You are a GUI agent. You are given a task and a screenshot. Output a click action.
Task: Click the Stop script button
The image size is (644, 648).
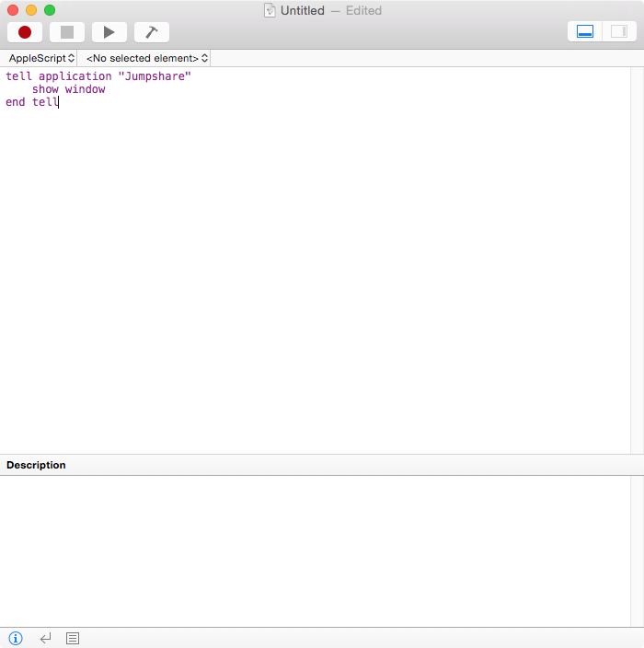67,32
